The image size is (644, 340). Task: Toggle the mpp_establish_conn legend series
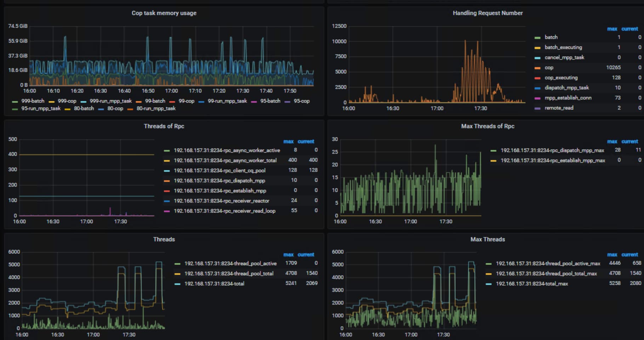568,98
